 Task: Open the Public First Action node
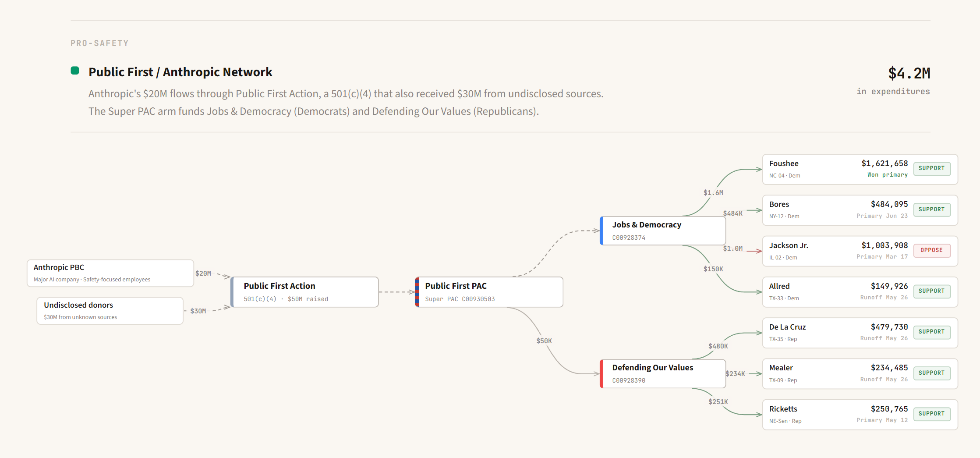point(304,292)
